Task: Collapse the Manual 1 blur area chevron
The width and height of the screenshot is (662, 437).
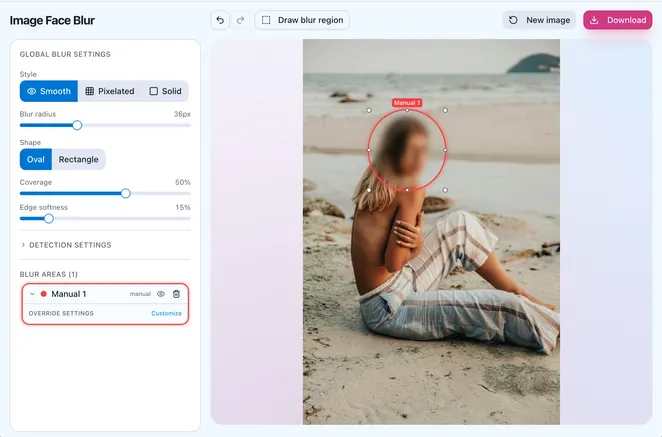Action: coord(32,294)
